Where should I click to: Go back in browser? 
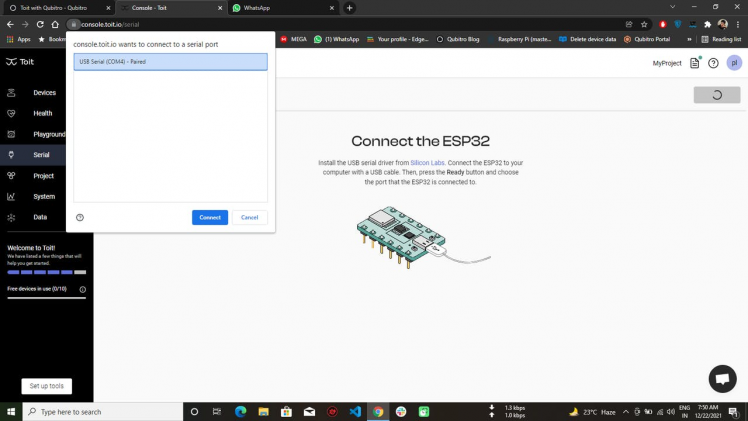click(10, 24)
